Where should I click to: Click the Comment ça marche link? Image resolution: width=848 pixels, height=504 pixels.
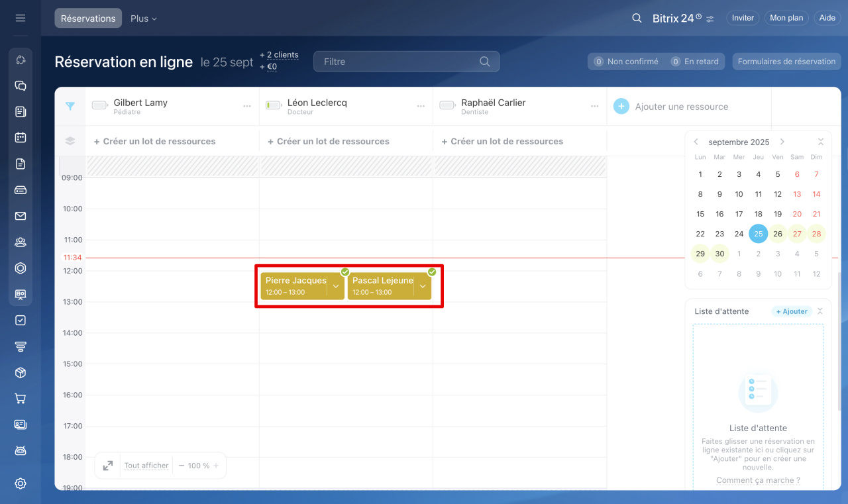pyautogui.click(x=758, y=480)
